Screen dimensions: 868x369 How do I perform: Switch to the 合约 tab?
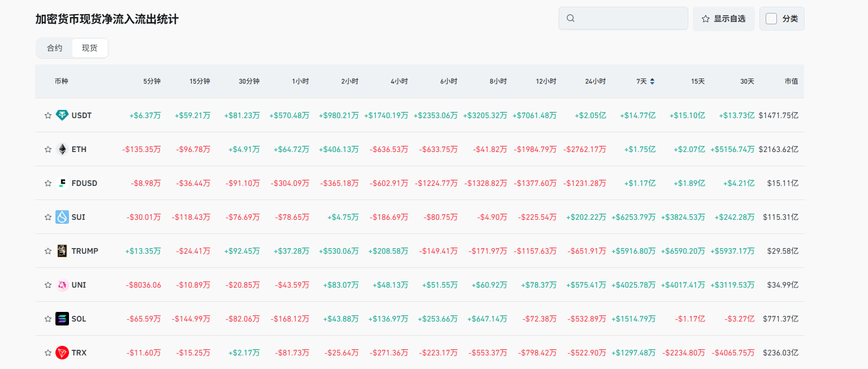point(55,48)
